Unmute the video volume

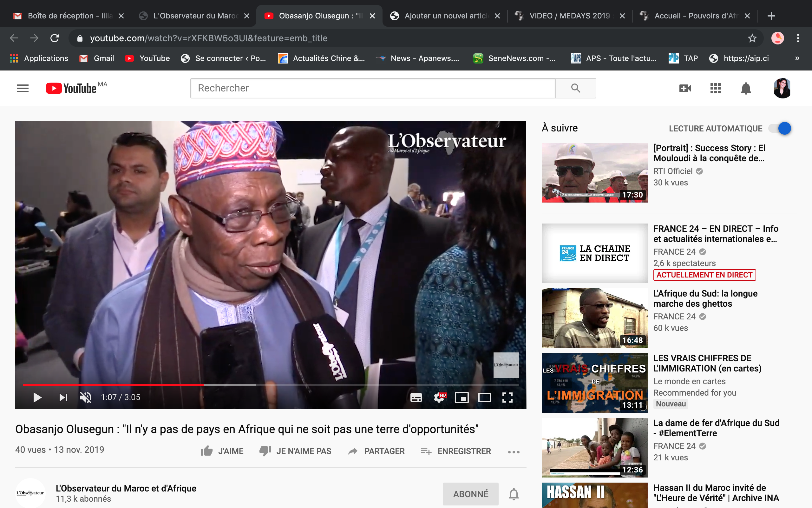[86, 398]
